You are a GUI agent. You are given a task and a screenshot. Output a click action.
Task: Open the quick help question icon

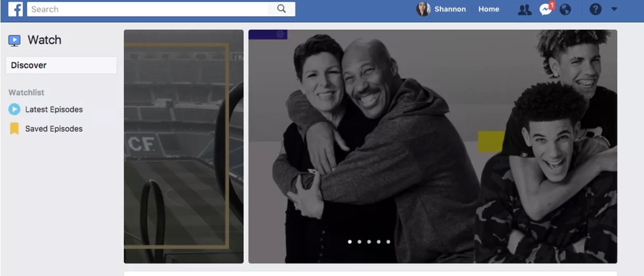click(595, 9)
